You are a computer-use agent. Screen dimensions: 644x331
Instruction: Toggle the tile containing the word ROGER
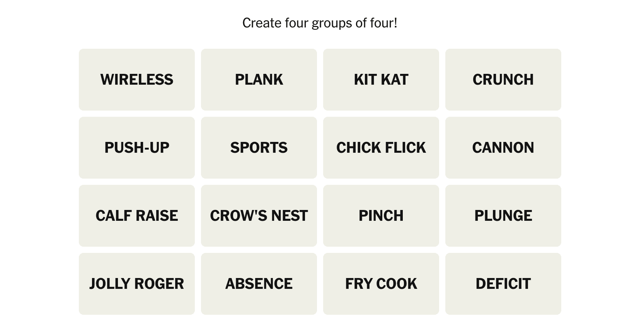click(137, 284)
